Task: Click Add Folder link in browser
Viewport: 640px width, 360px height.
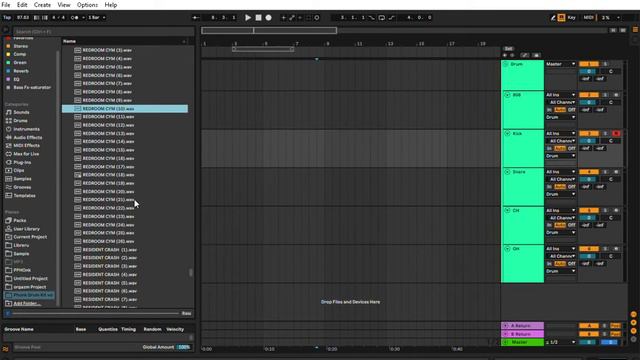Action: [27, 303]
